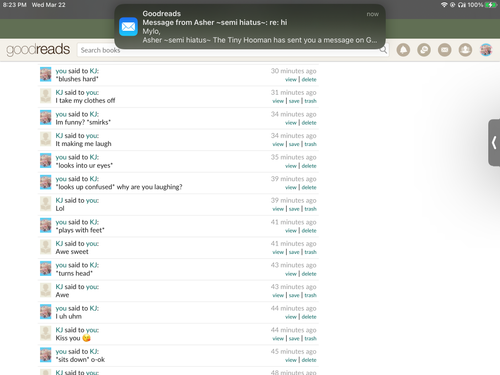
Task: Click the "30 minutes ago" timestamp
Action: (x=293, y=71)
